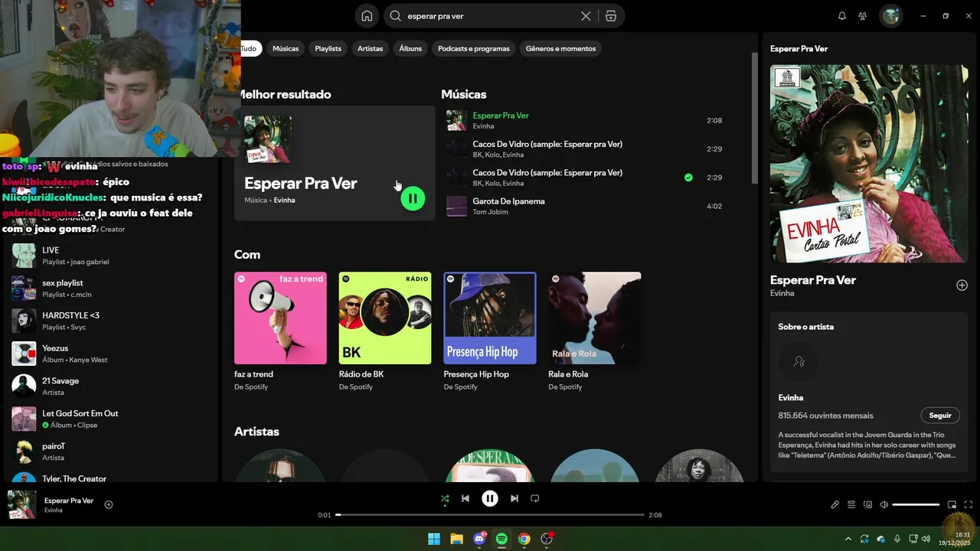Toggle shuffle in the player bar

(445, 499)
